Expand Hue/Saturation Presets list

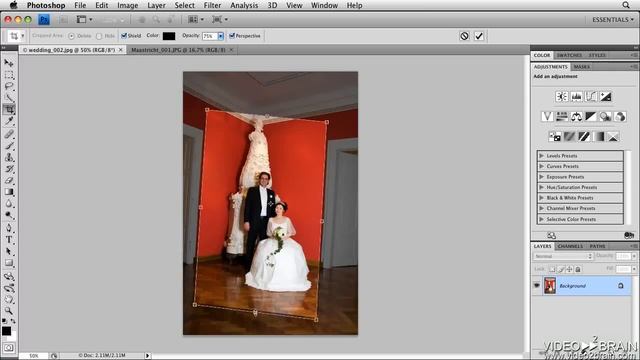click(541, 187)
